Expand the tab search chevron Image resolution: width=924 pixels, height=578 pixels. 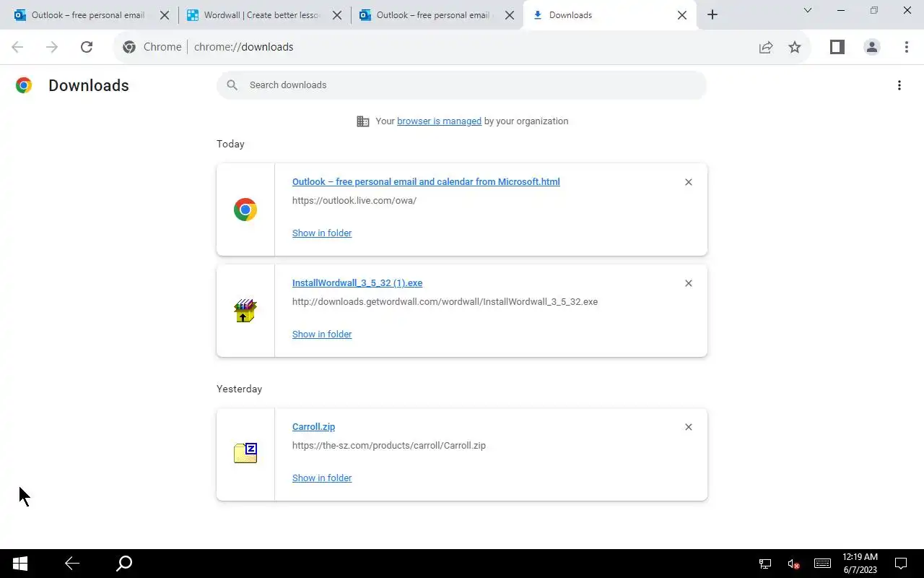808,11
